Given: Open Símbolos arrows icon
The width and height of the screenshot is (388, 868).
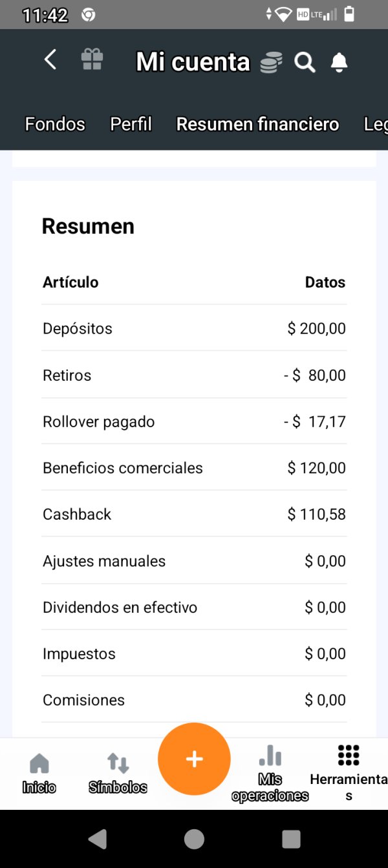Looking at the screenshot, I should (x=118, y=763).
